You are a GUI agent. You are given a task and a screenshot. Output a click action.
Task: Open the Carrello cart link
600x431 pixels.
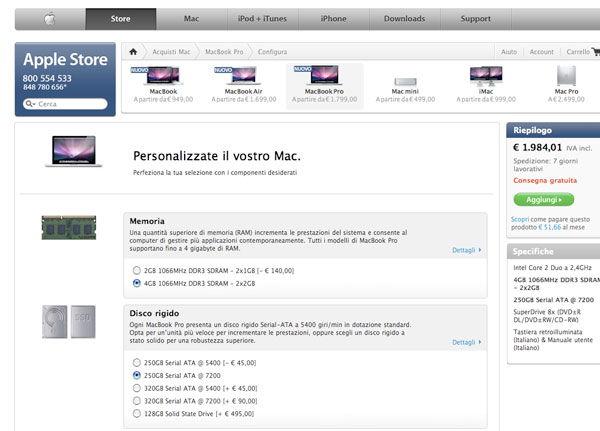[578, 52]
